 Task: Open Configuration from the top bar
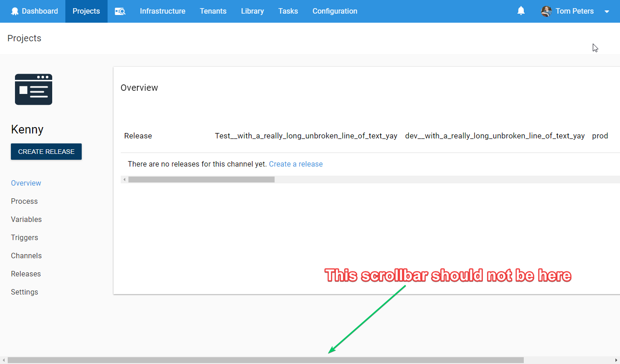click(x=335, y=11)
